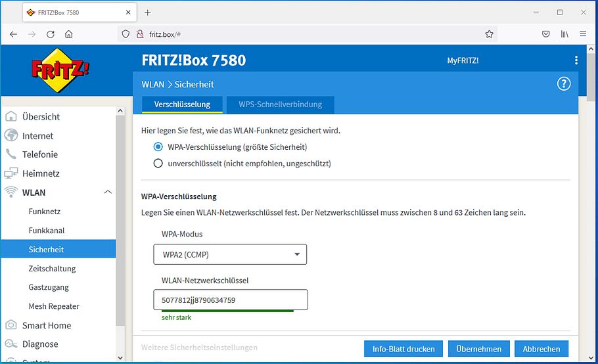Image resolution: width=598 pixels, height=364 pixels.
Task: Select unverschlüsselt radio option
Action: point(158,164)
